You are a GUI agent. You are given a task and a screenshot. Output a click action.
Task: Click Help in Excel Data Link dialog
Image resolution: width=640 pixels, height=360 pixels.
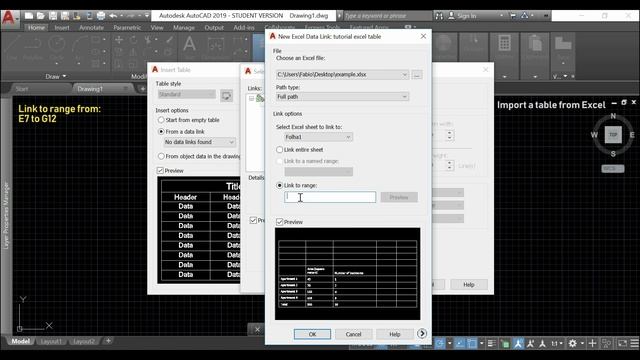click(395, 334)
